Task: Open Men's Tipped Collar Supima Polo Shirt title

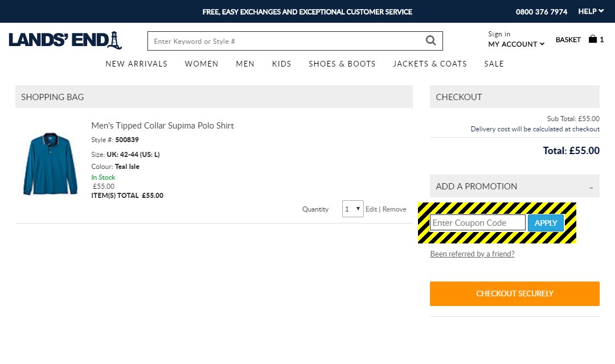Action: (162, 126)
